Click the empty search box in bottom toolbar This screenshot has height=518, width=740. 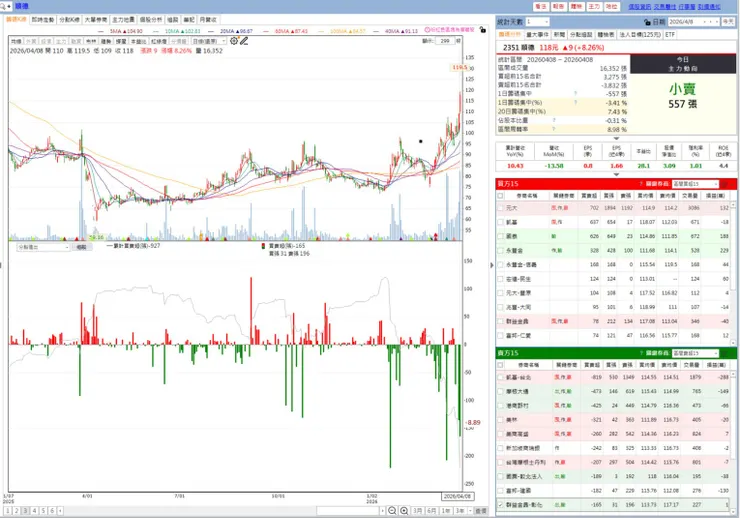pos(348,511)
